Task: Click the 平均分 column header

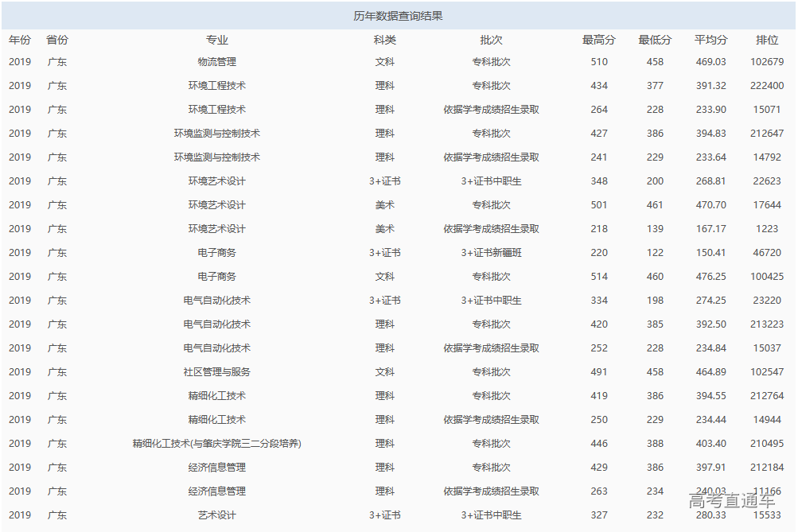Action: (x=710, y=38)
